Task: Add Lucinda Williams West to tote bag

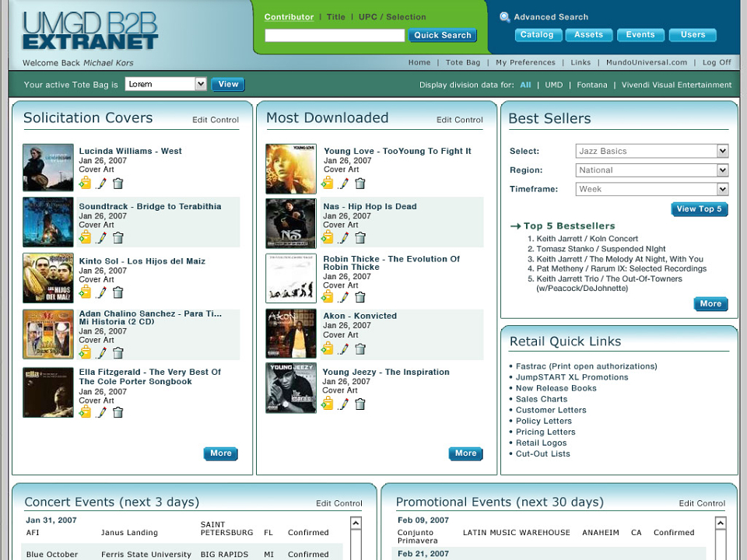Action: (86, 183)
